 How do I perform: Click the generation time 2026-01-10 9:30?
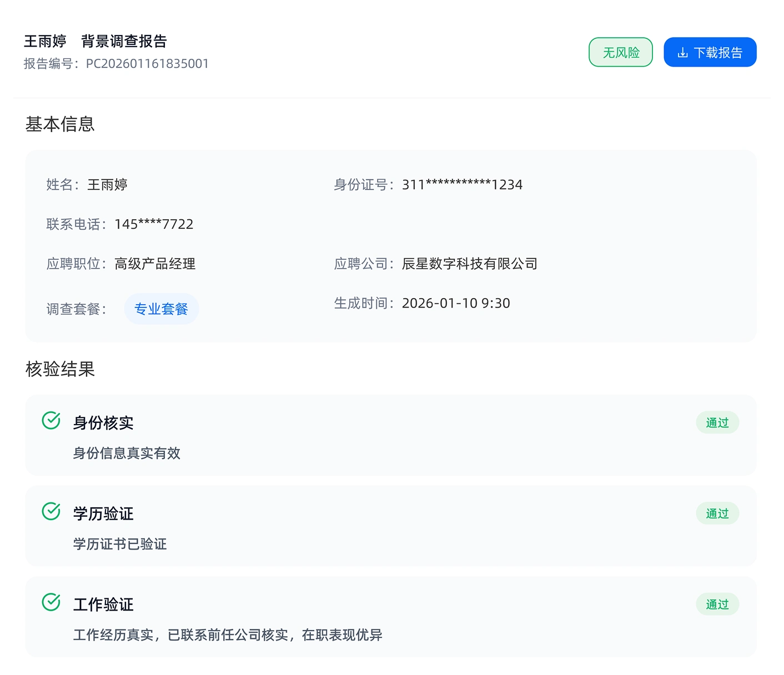pos(456,303)
